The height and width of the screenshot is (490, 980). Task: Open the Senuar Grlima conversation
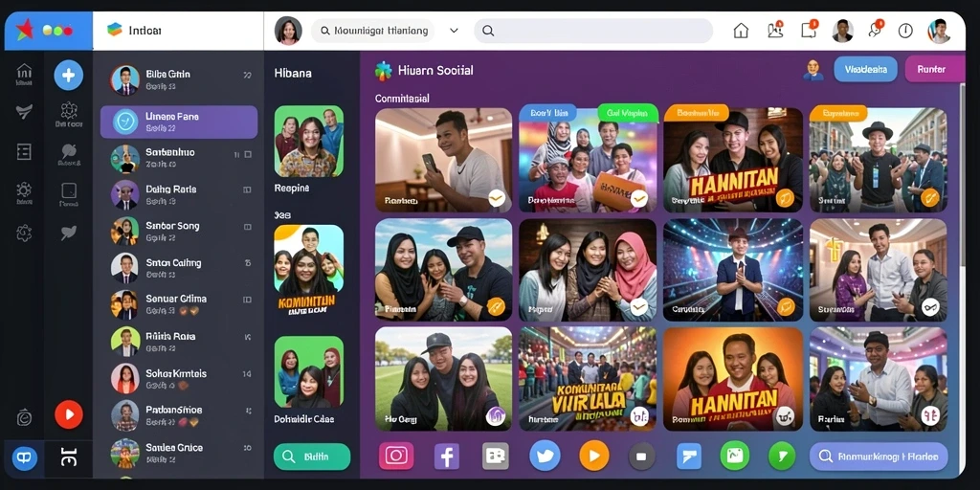(179, 305)
